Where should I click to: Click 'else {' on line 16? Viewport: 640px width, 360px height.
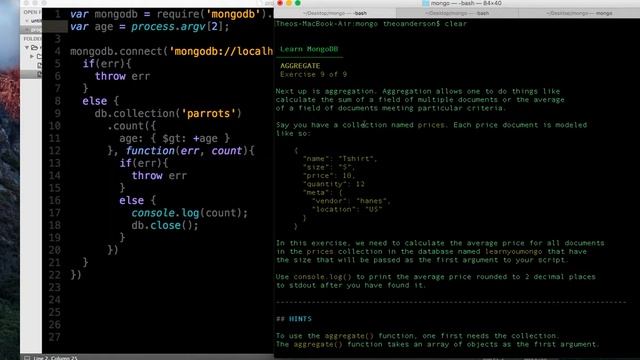click(x=137, y=200)
